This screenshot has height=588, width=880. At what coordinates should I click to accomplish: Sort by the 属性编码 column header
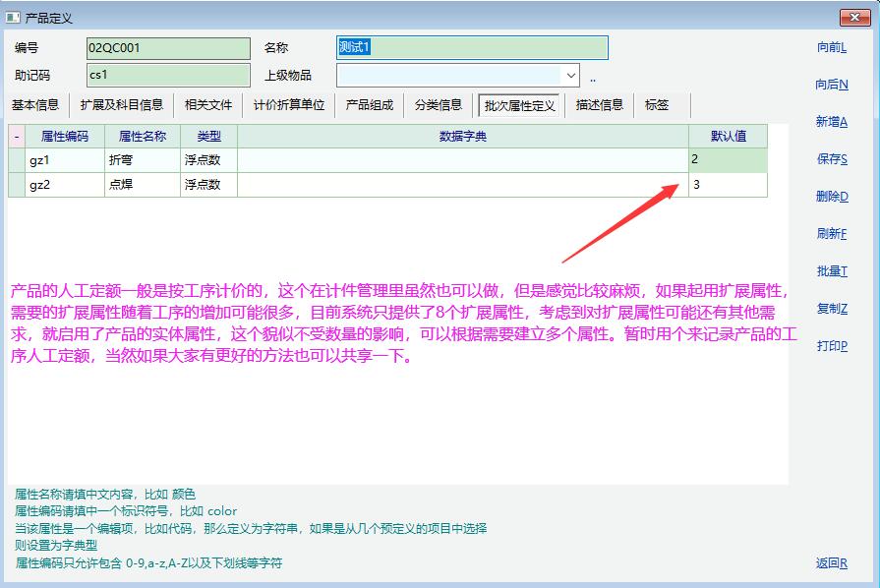click(x=65, y=137)
